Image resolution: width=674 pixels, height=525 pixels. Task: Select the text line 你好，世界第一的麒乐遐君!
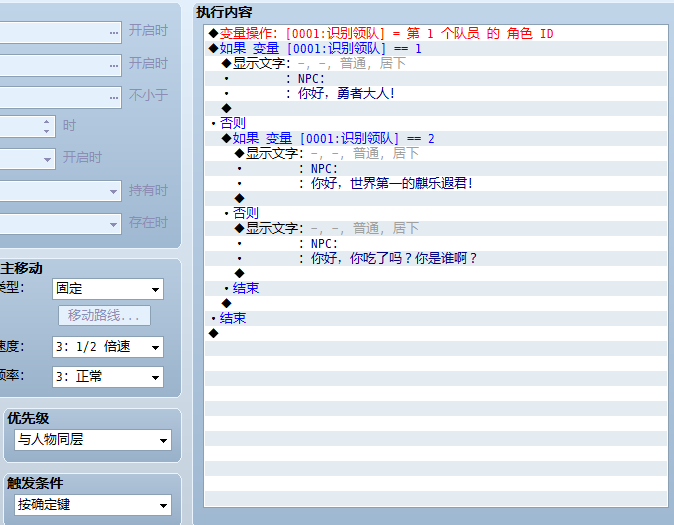tap(436, 184)
